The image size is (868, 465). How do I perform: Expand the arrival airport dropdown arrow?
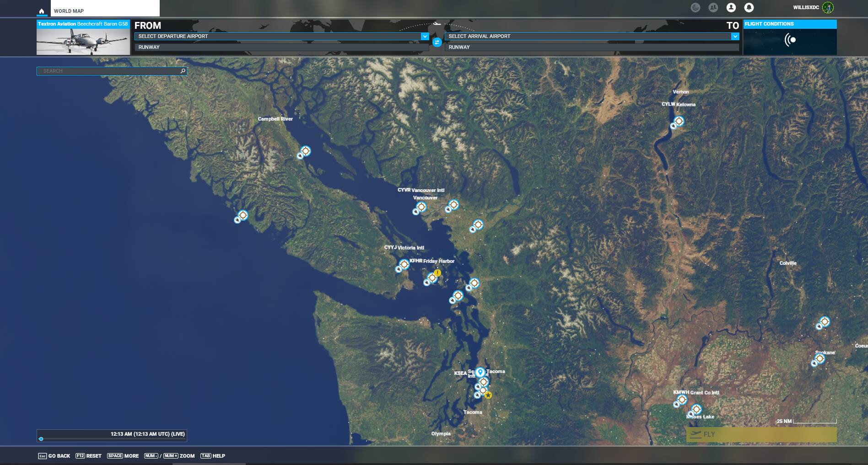coord(735,36)
